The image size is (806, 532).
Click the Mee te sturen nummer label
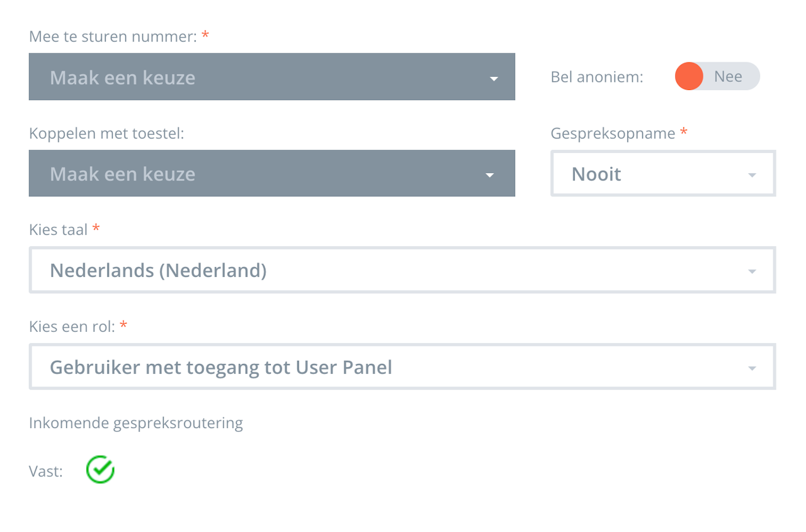pyautogui.click(x=113, y=37)
